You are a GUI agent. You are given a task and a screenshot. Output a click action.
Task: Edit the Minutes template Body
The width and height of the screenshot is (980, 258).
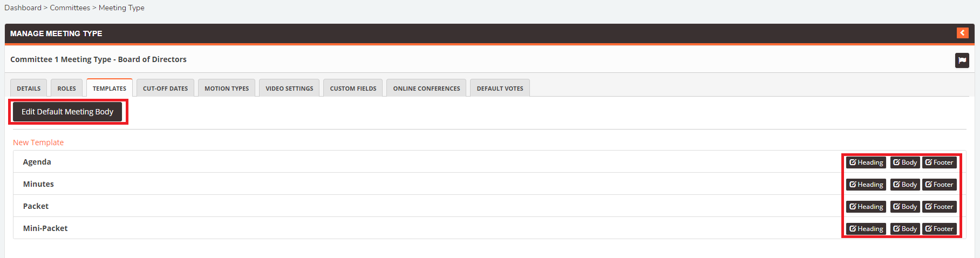pyautogui.click(x=904, y=185)
